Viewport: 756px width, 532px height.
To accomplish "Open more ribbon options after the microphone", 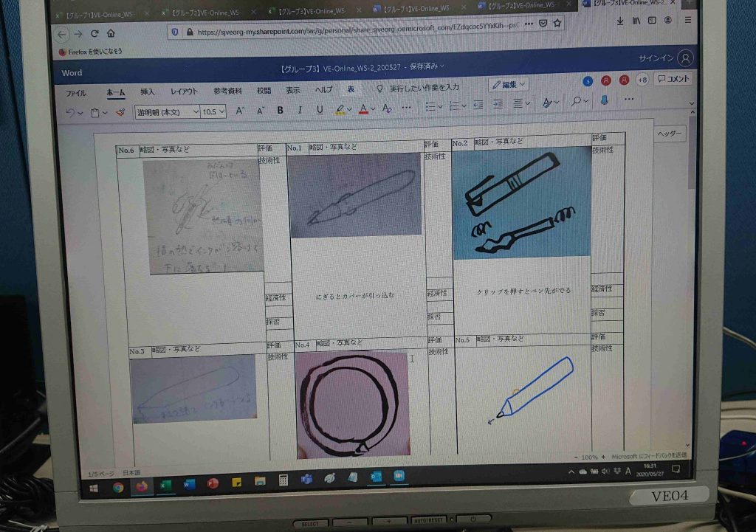I will 629,99.
